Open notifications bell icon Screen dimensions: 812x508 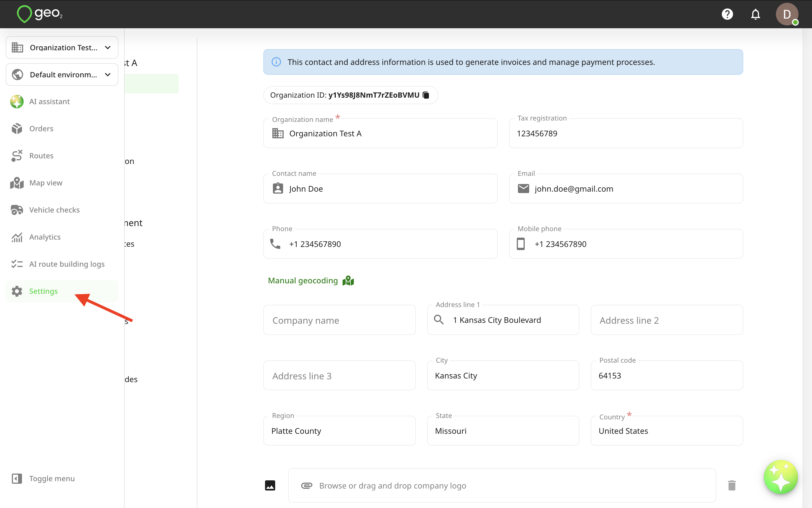coord(755,14)
